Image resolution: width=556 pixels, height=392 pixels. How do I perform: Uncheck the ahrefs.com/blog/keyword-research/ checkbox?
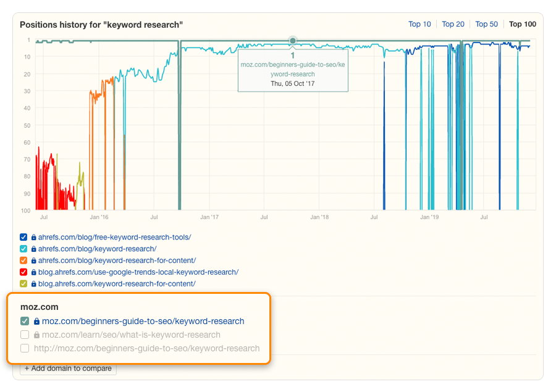click(x=23, y=249)
